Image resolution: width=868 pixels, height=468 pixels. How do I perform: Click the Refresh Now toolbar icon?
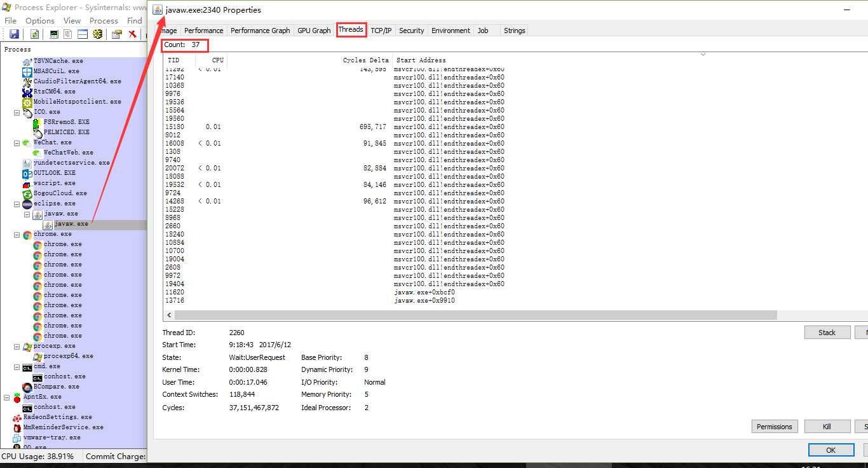[35, 34]
